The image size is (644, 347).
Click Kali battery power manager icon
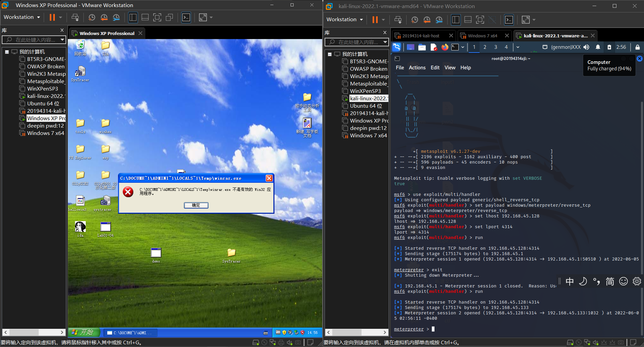[609, 47]
